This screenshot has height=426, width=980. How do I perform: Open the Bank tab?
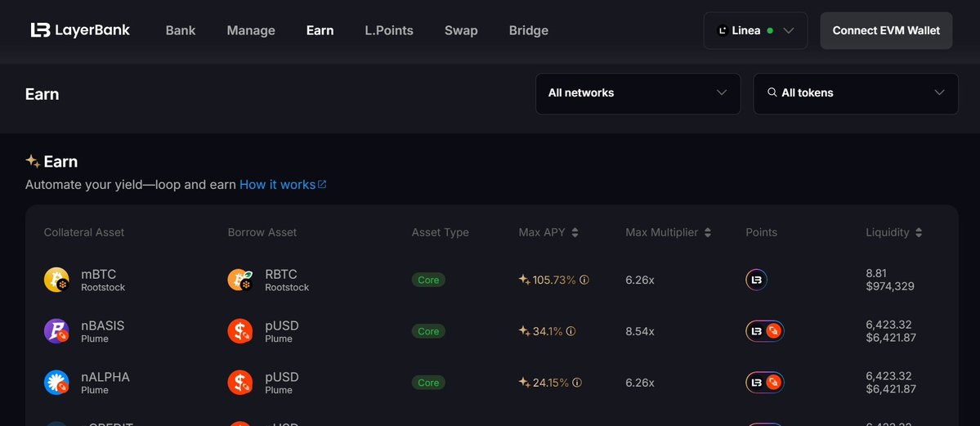pos(181,30)
